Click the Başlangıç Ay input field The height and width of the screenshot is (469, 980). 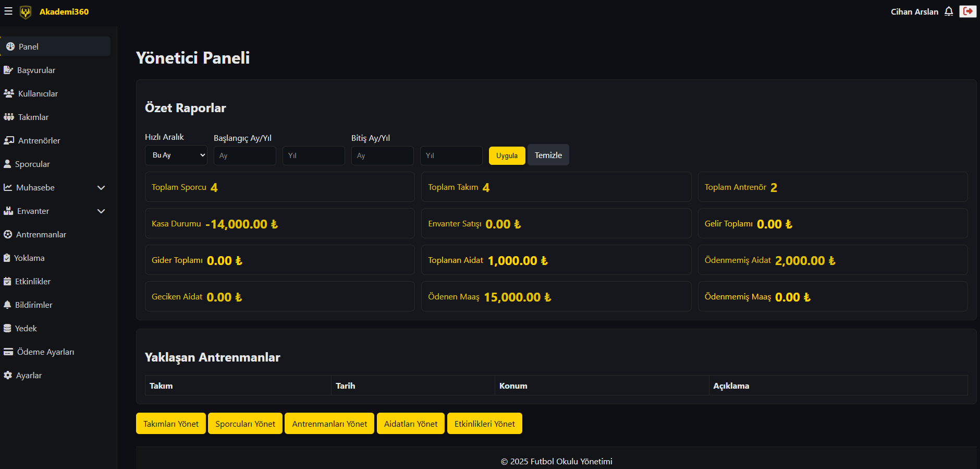[244, 155]
